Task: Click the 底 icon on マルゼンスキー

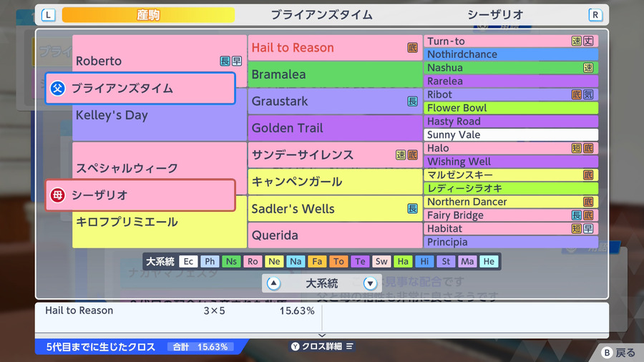Action: (x=588, y=175)
